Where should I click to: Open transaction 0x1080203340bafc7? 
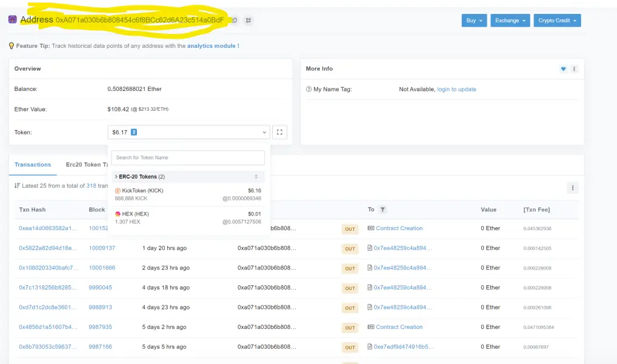tap(49, 268)
